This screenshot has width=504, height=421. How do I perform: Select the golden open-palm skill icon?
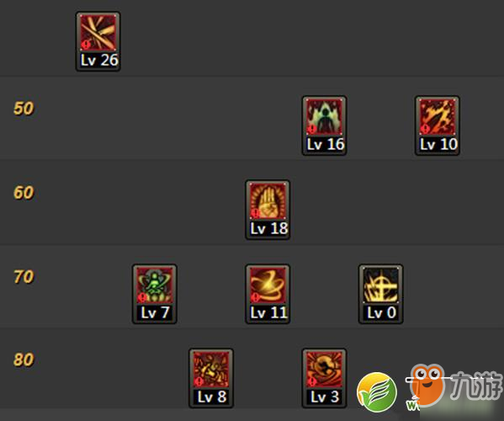point(268,200)
